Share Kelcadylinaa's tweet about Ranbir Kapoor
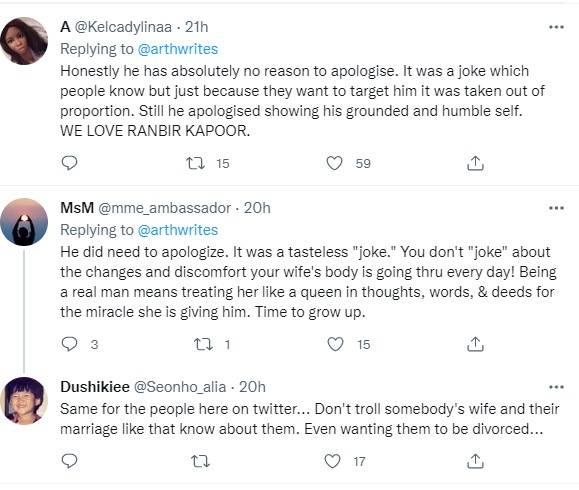Viewport: 579px width, 490px height. pyautogui.click(x=475, y=163)
